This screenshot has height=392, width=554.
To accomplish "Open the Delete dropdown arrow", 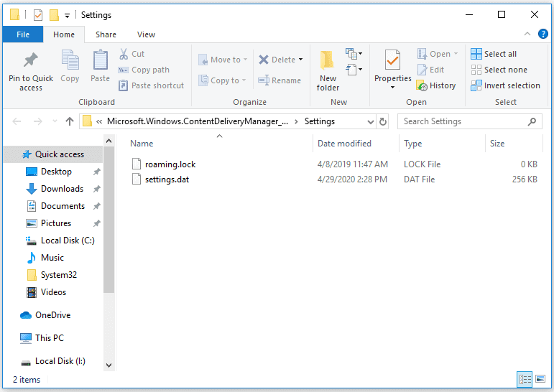I will point(300,60).
